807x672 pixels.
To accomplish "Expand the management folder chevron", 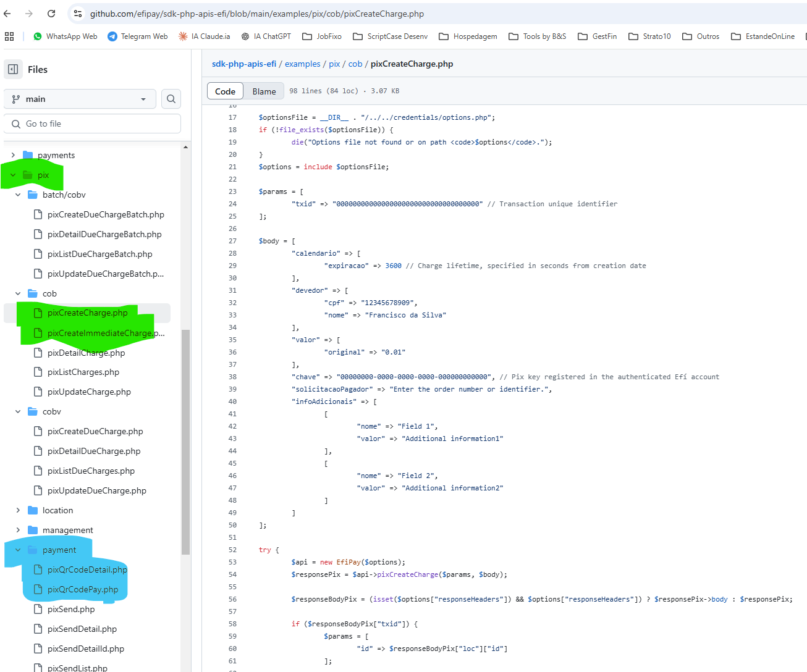I will click(x=18, y=530).
